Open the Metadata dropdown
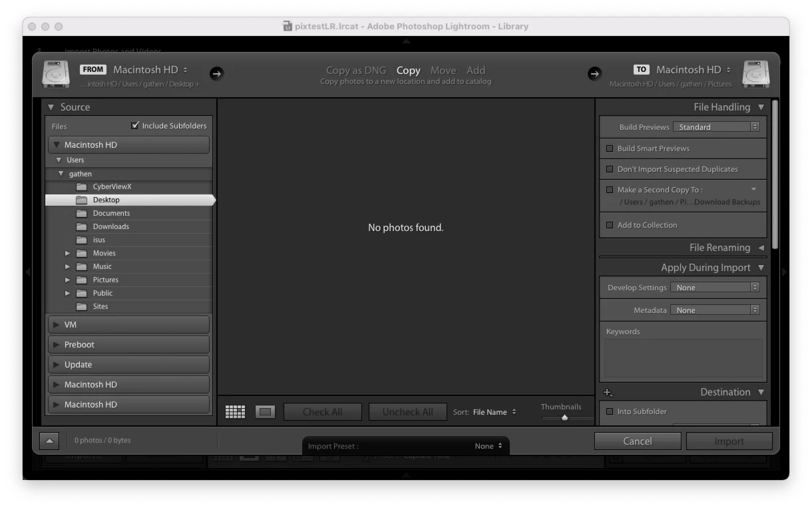Viewport: 812px width, 508px height. coord(715,310)
